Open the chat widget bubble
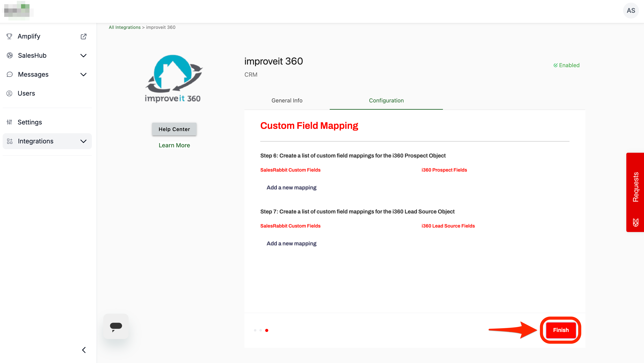The image size is (644, 363). coord(116,326)
